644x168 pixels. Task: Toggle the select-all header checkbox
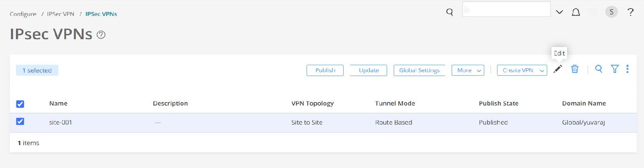[x=20, y=104]
